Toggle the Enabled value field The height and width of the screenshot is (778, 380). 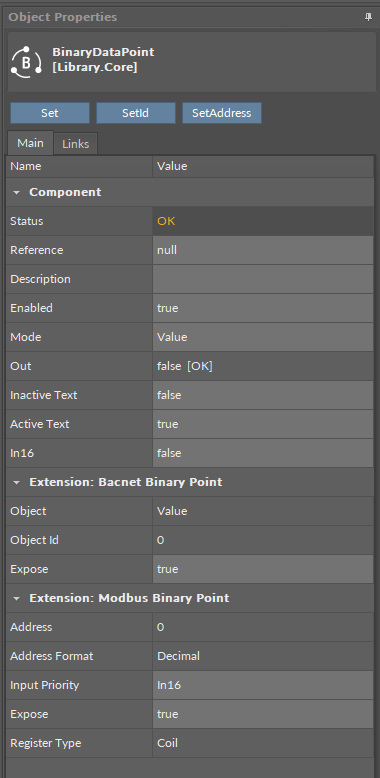(x=263, y=308)
